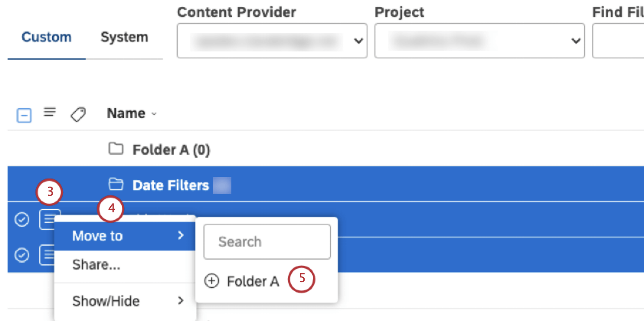Click Move to in the context menu

tap(97, 235)
